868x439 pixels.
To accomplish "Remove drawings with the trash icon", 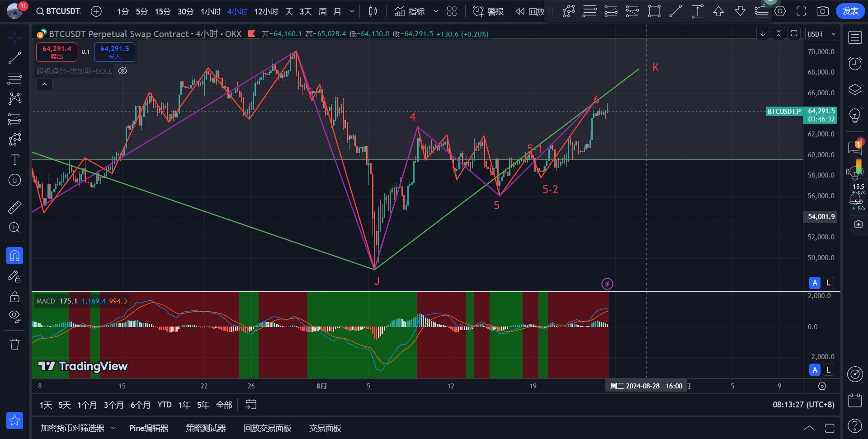I will click(x=15, y=345).
